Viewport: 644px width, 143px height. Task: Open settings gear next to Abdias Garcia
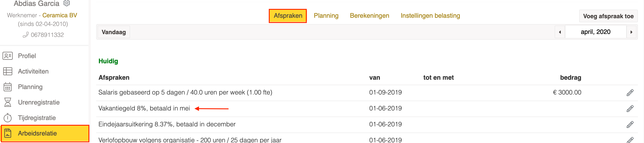66,3
